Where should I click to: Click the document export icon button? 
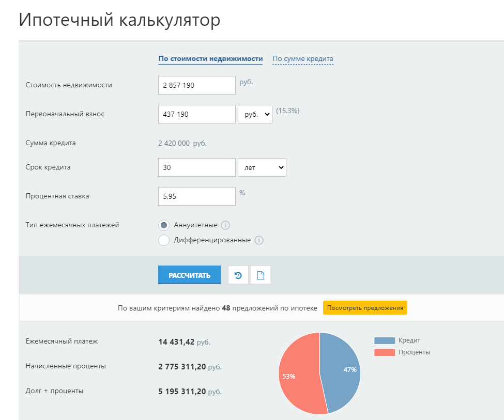tap(261, 275)
